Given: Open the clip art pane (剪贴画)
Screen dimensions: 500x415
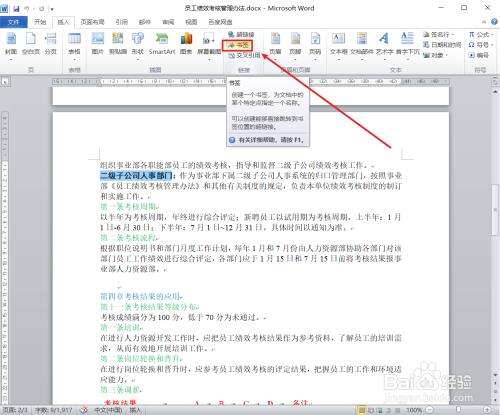Looking at the screenshot, I should (x=118, y=44).
